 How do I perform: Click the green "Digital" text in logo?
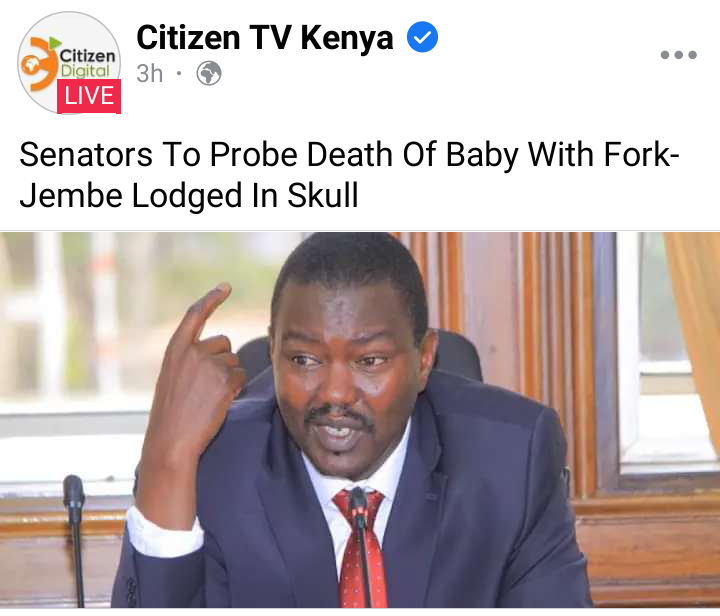(85, 71)
